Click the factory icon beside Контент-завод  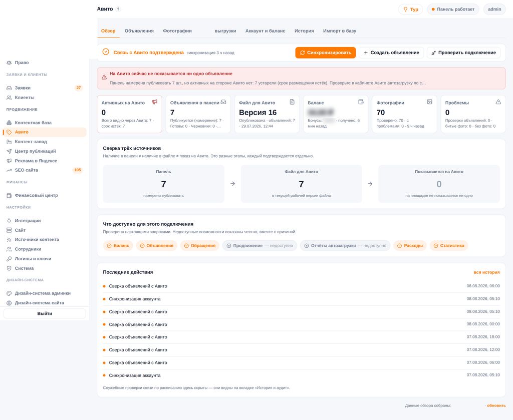click(x=9, y=142)
